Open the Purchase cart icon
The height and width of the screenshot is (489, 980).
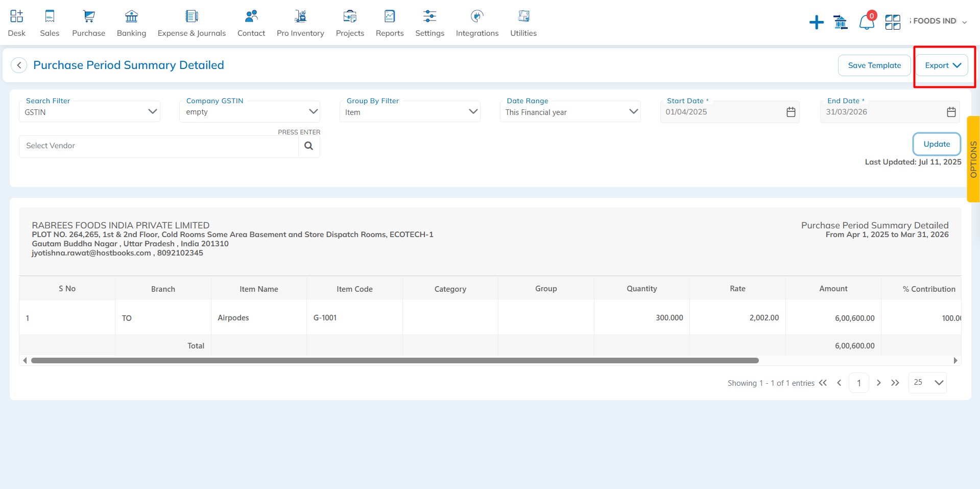pyautogui.click(x=89, y=16)
